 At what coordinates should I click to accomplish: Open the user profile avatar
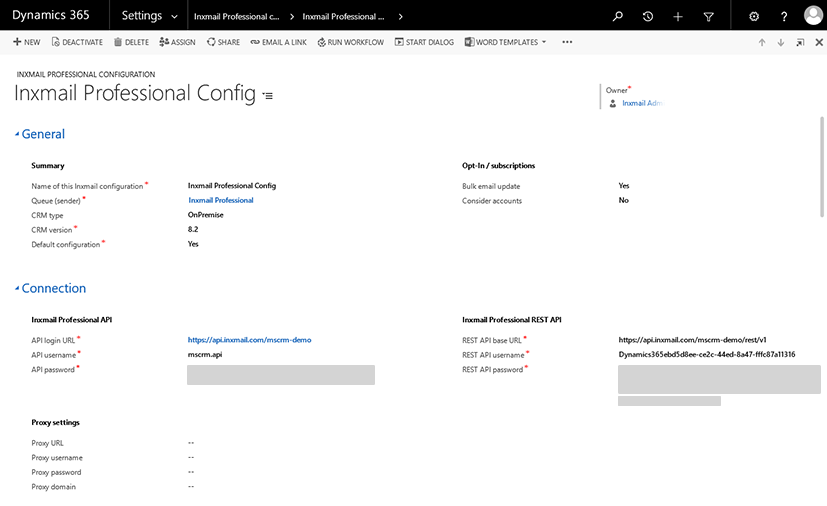[813, 15]
